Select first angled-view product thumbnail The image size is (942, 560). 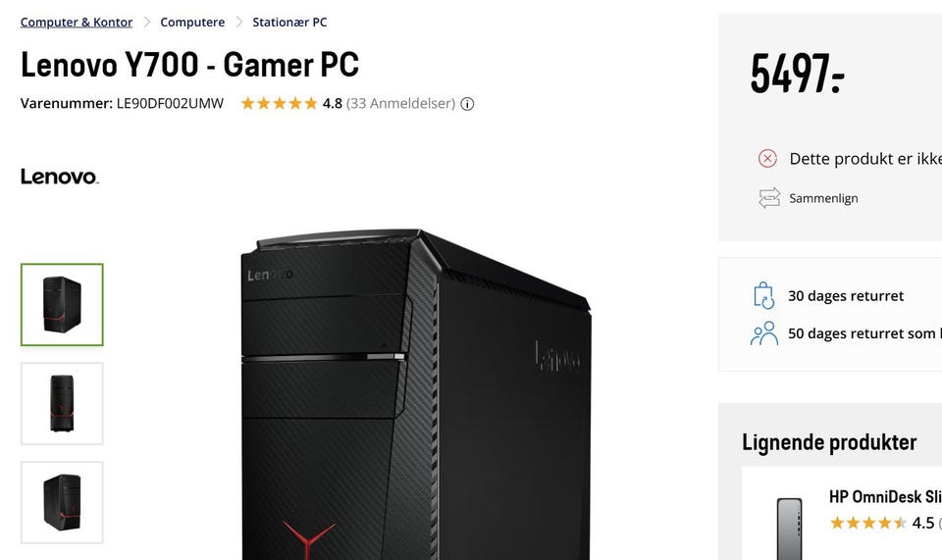(x=62, y=304)
